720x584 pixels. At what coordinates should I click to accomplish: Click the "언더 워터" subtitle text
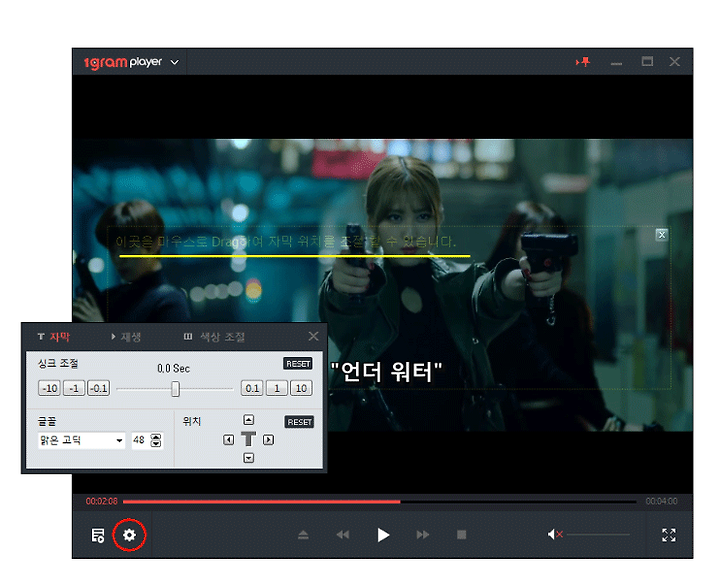(386, 372)
